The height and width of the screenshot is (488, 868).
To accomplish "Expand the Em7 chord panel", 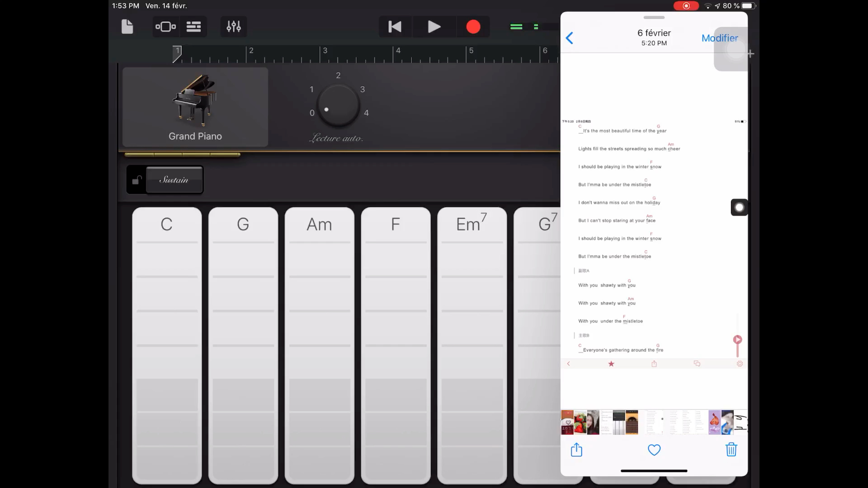I will [471, 224].
